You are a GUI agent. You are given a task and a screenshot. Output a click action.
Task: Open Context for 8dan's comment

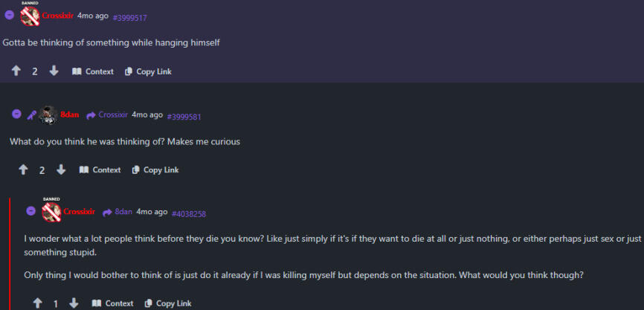[x=100, y=169]
